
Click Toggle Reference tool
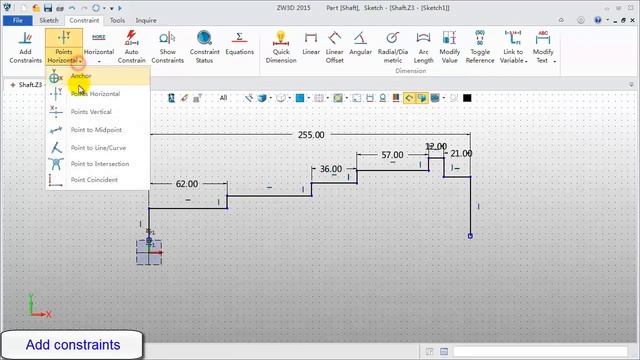coord(480,48)
